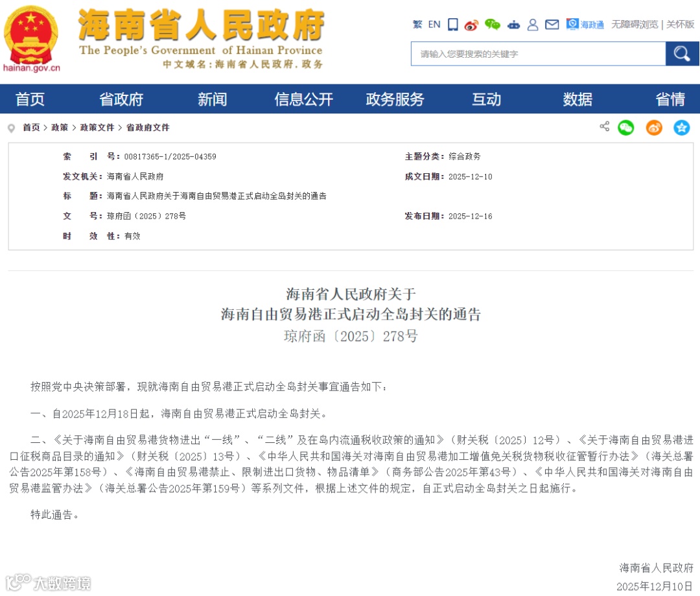Click the robot assistant icon in the header
This screenshot has width=700, height=596.
(x=513, y=24)
